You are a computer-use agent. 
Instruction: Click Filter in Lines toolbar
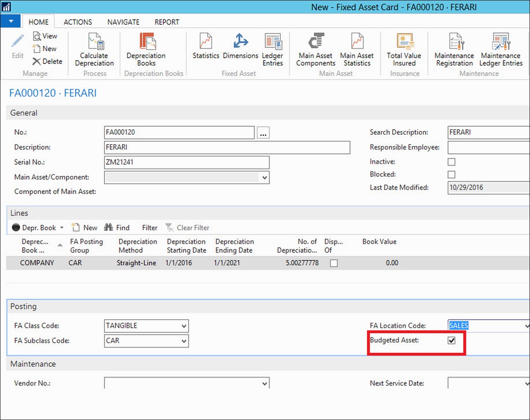tap(150, 228)
